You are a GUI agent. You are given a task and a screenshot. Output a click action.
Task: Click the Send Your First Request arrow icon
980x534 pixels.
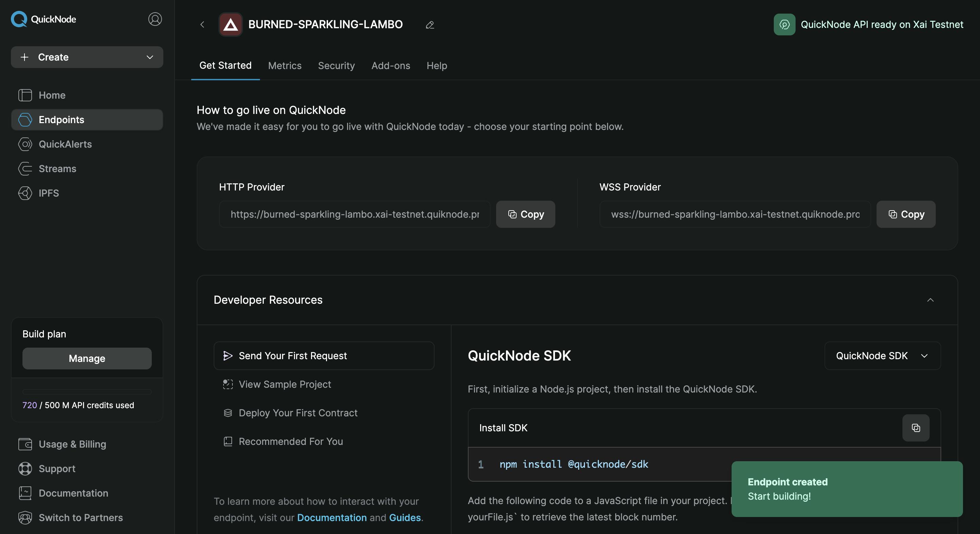point(228,356)
